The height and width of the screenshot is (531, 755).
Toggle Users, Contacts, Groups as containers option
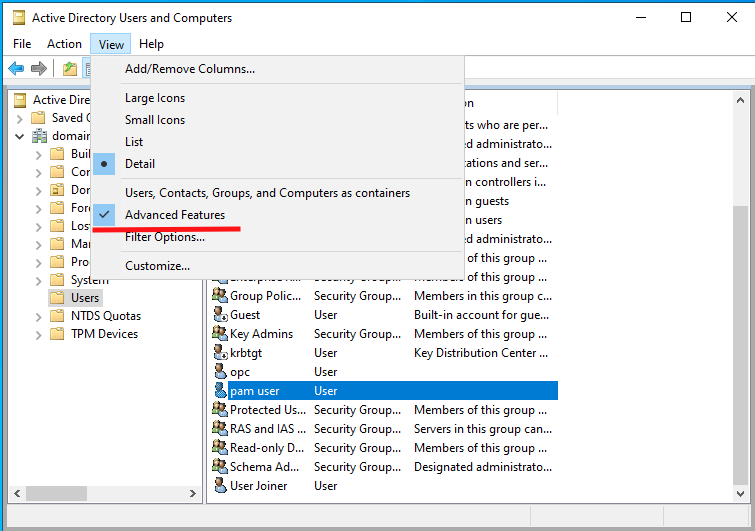click(277, 193)
